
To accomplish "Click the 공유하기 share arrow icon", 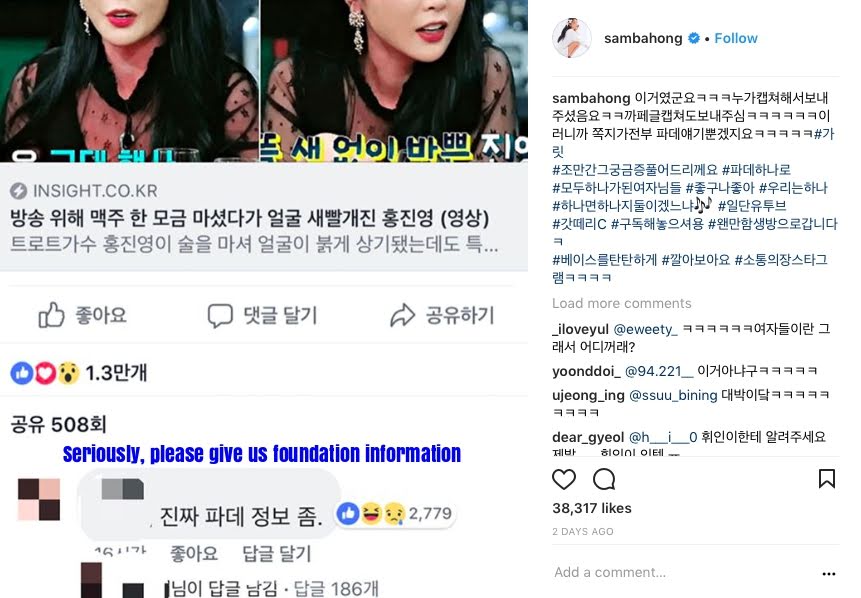I will [402, 315].
